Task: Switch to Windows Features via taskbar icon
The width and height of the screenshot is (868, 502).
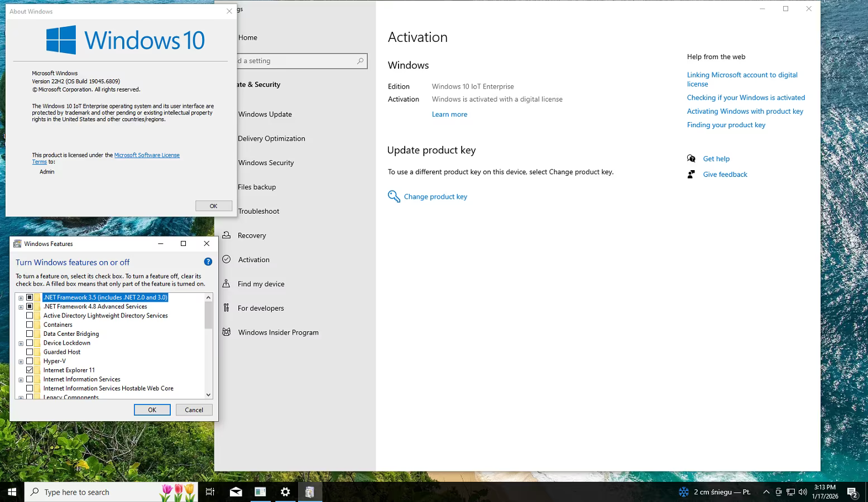Action: (x=310, y=492)
